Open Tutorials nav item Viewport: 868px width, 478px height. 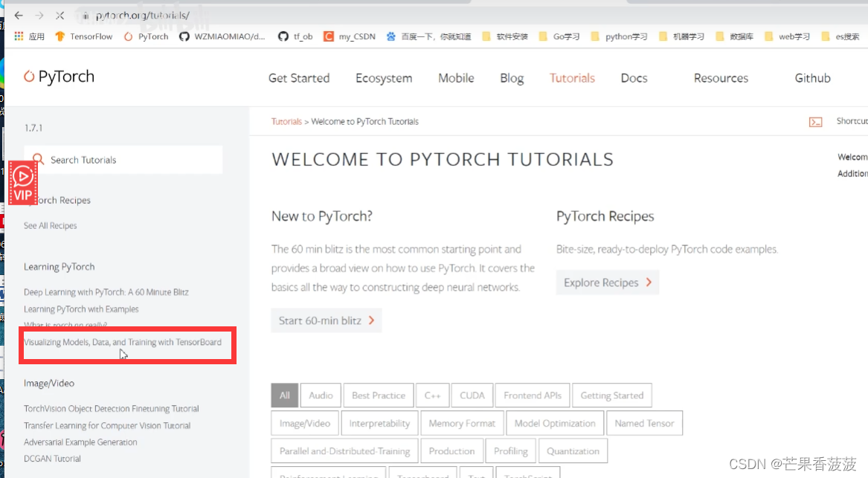click(572, 78)
